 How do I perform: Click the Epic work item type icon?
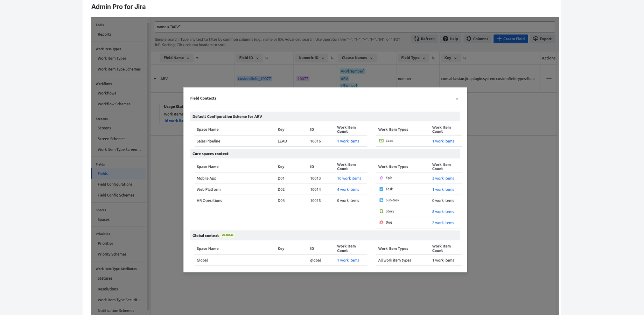pyautogui.click(x=381, y=178)
